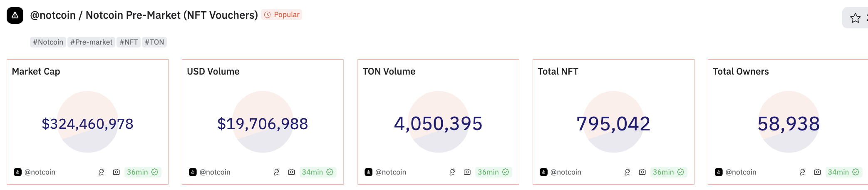
Task: Click API plug icon on Total Owners card
Action: [x=803, y=172]
